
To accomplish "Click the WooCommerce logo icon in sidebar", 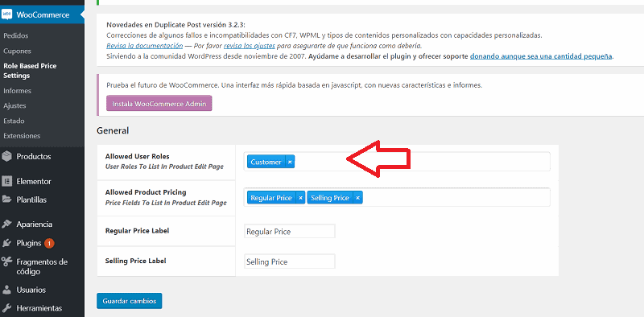I will [6, 14].
